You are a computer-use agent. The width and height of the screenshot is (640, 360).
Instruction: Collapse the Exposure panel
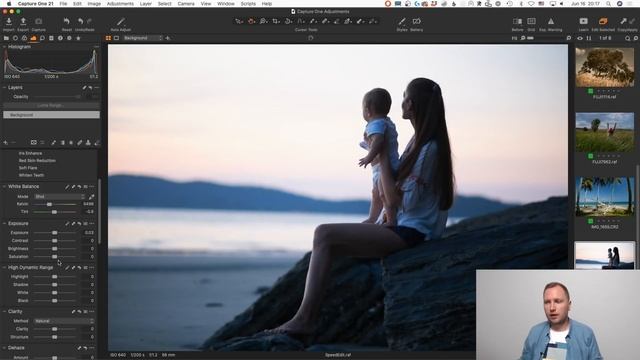(x=4, y=224)
